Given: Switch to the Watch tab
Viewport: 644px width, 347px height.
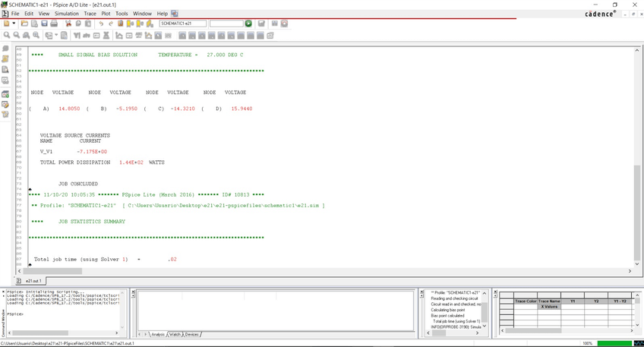Looking at the screenshot, I should click(175, 334).
